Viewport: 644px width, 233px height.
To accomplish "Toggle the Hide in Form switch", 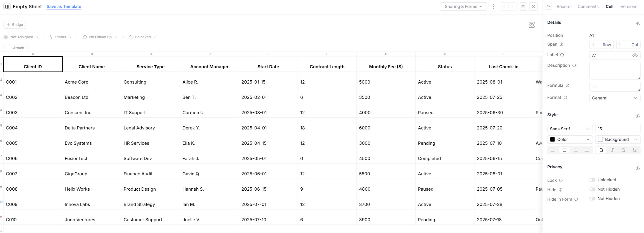I will 592,199.
